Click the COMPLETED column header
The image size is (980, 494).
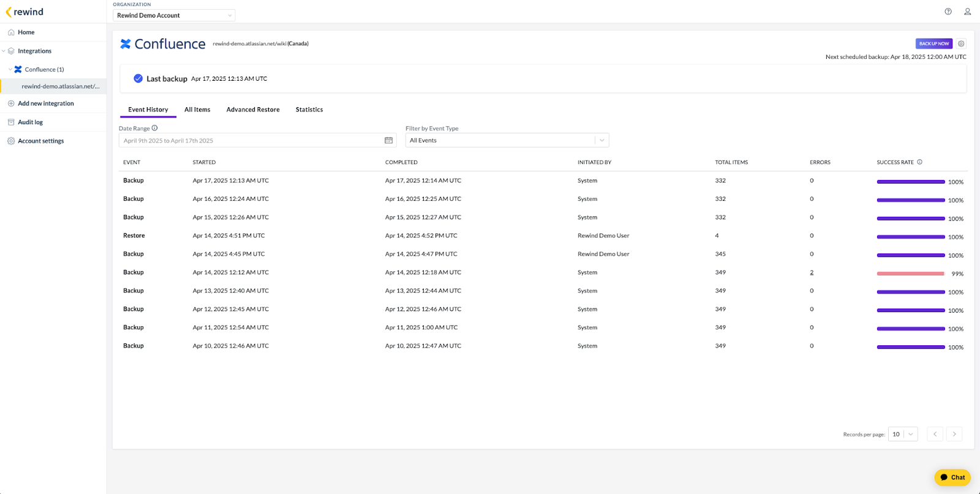401,162
